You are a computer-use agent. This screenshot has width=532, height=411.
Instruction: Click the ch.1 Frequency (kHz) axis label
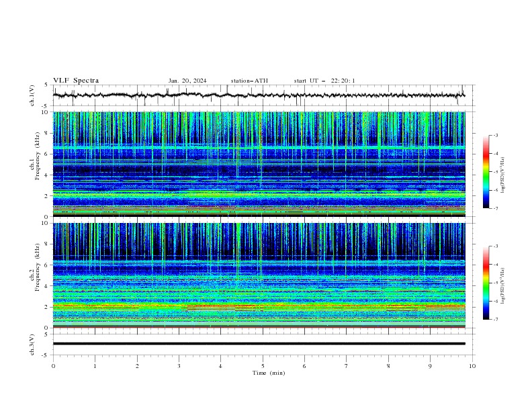tap(35, 156)
